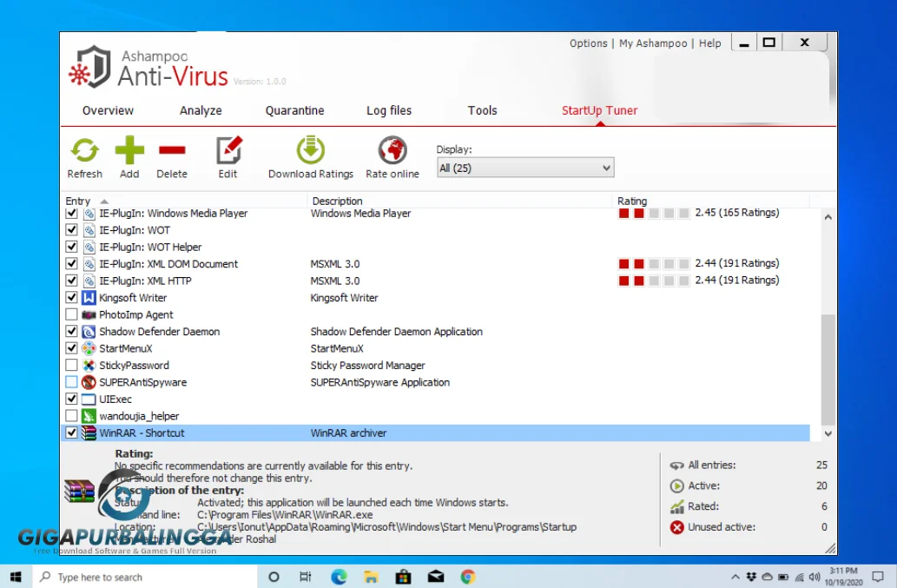
Task: Select the Delete icon in the toolbar
Action: pos(171,150)
